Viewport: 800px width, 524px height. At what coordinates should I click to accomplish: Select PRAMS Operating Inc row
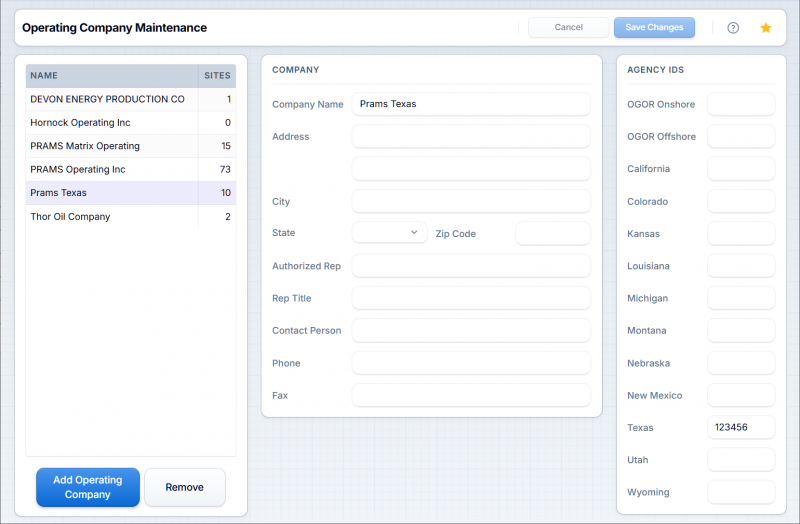131,169
